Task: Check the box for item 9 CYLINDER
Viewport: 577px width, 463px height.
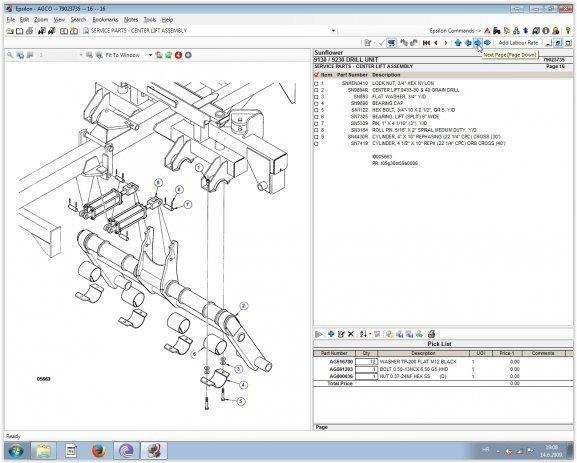Action: pos(316,137)
